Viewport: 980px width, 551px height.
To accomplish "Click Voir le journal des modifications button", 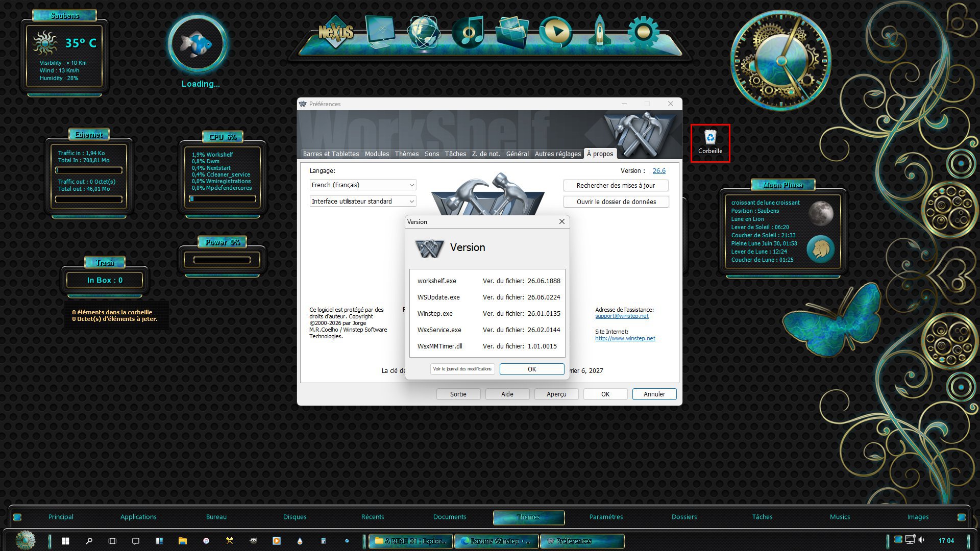I will pyautogui.click(x=462, y=369).
